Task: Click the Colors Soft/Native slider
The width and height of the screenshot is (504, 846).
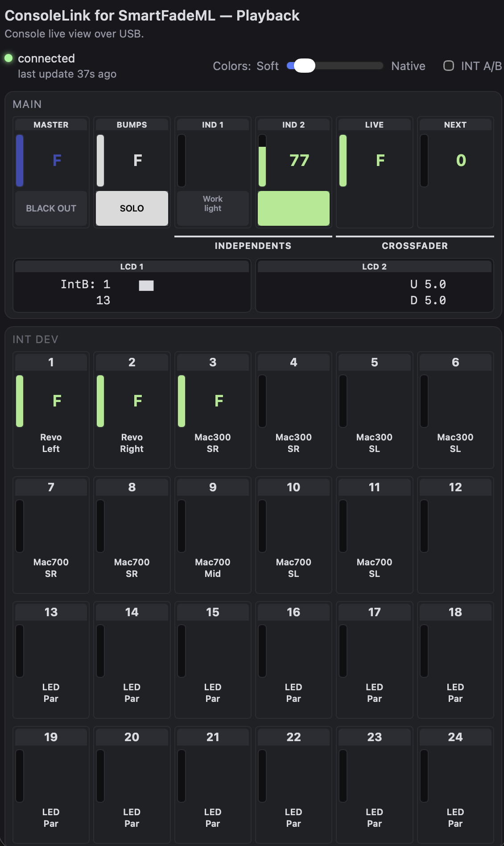Action: click(x=335, y=66)
